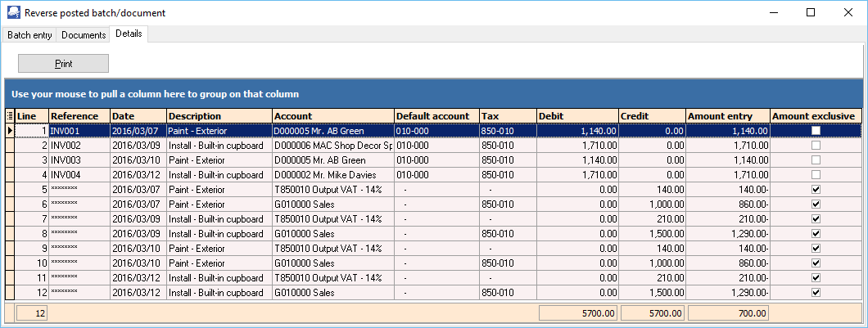Enable Amount exclusive checkbox for line 3

click(x=816, y=160)
